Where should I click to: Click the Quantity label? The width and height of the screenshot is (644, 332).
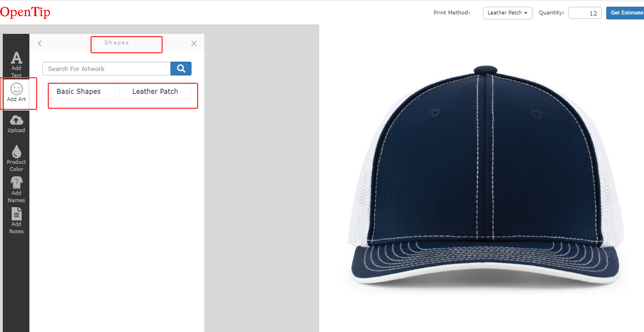click(551, 13)
